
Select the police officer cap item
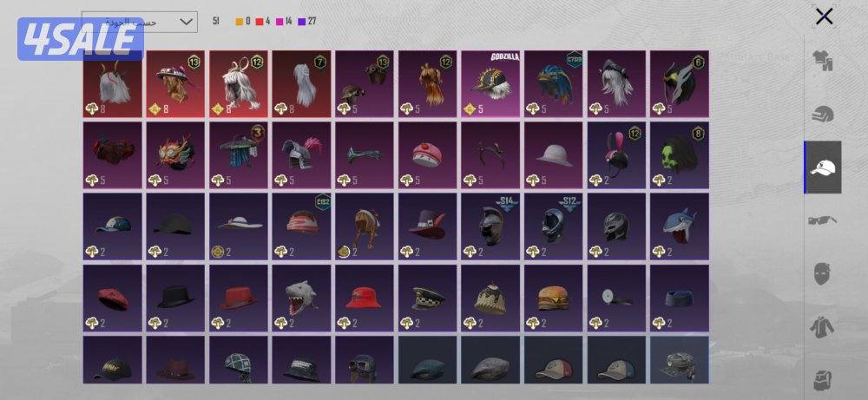click(x=427, y=298)
